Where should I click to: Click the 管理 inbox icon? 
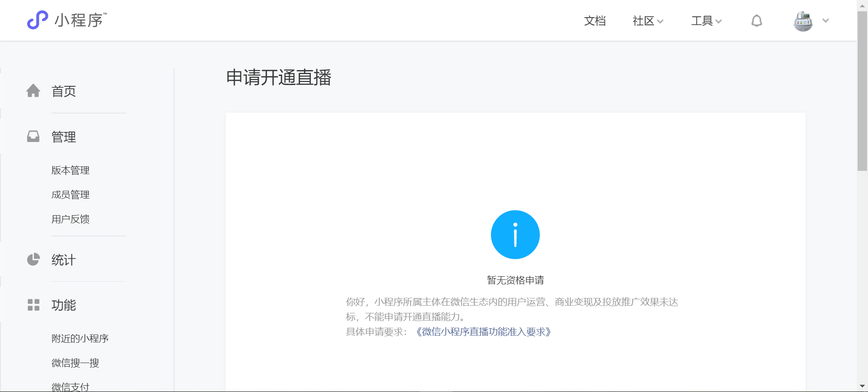pos(33,137)
